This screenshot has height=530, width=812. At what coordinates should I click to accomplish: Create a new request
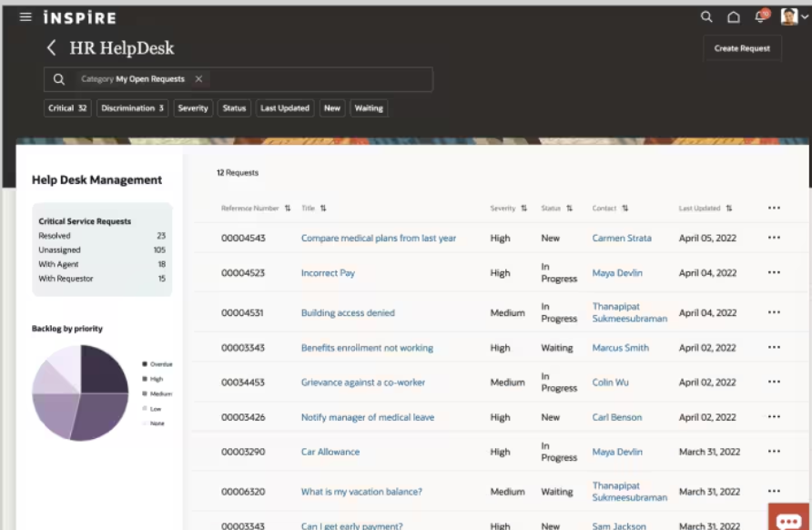tap(742, 48)
